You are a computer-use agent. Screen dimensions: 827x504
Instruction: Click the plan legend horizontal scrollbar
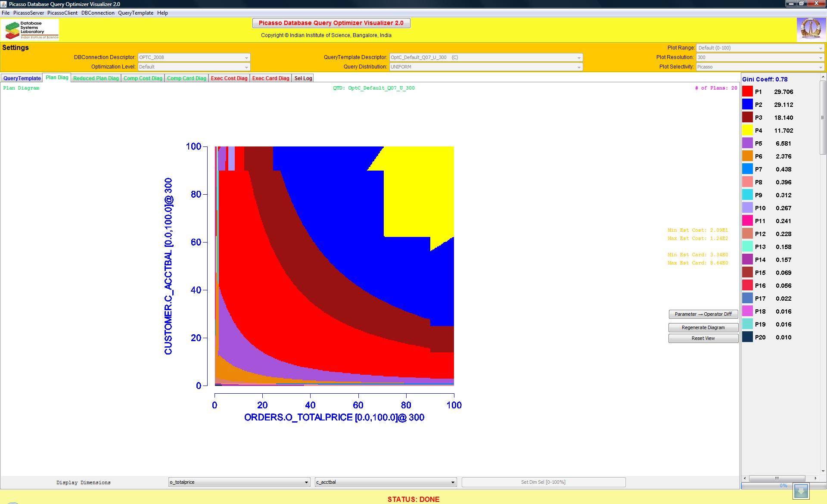tap(777, 478)
